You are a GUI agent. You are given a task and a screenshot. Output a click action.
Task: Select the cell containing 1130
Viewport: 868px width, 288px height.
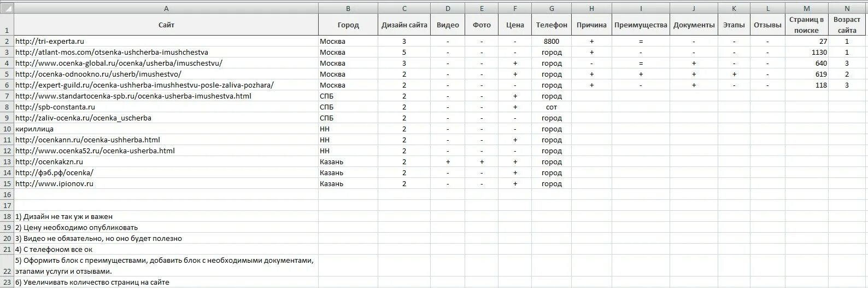tap(807, 52)
